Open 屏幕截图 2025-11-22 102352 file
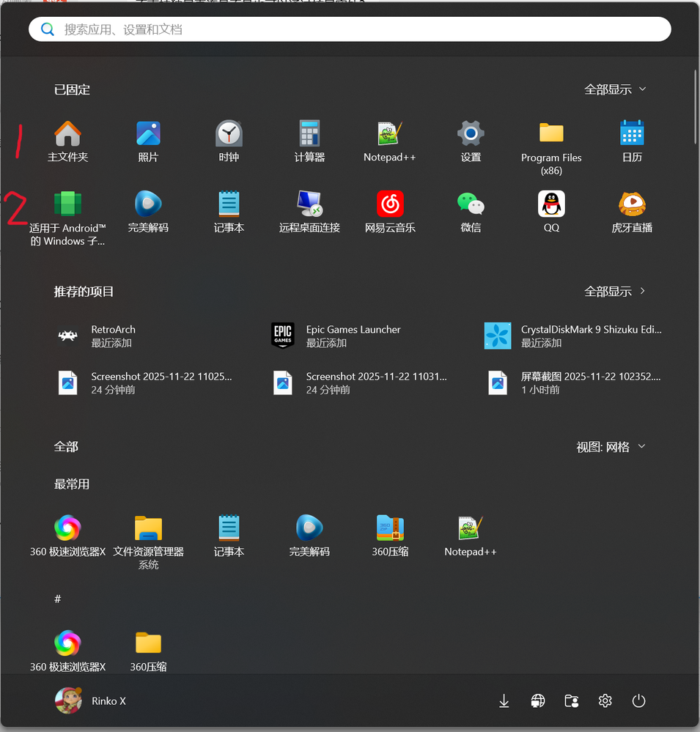 point(573,382)
